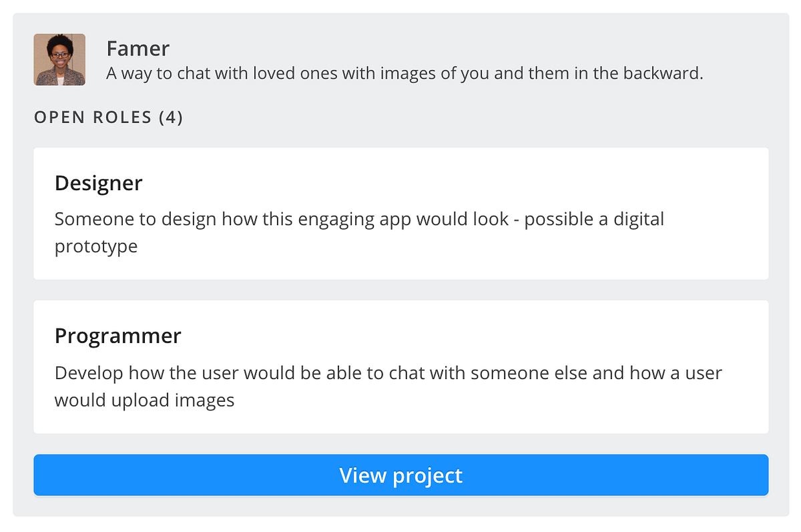Click the Designer role heading

click(x=99, y=183)
